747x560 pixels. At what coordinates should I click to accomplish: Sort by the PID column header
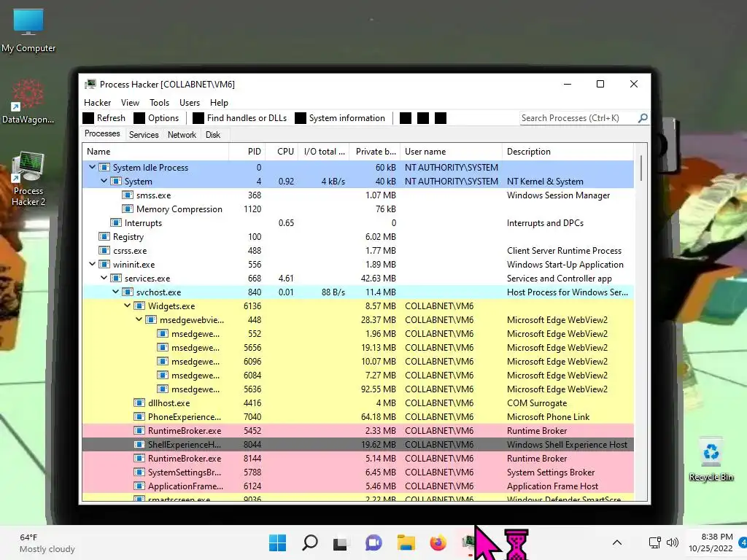click(247, 152)
